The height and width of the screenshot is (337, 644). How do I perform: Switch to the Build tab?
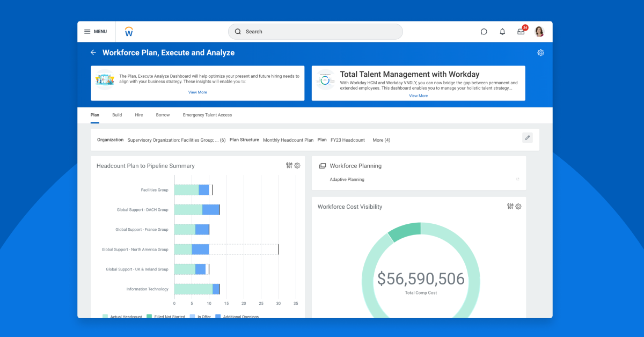[116, 115]
